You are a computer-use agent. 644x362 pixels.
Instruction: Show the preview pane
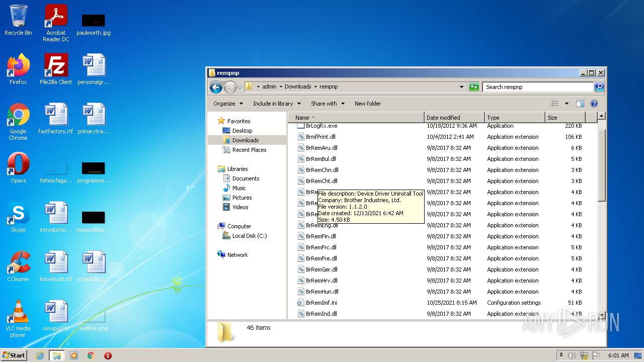tap(580, 104)
